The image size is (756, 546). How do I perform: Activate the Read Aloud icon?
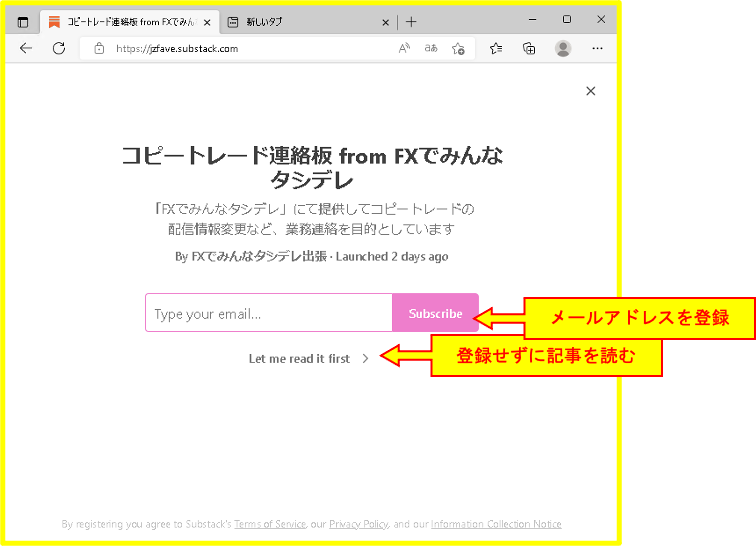(x=404, y=48)
